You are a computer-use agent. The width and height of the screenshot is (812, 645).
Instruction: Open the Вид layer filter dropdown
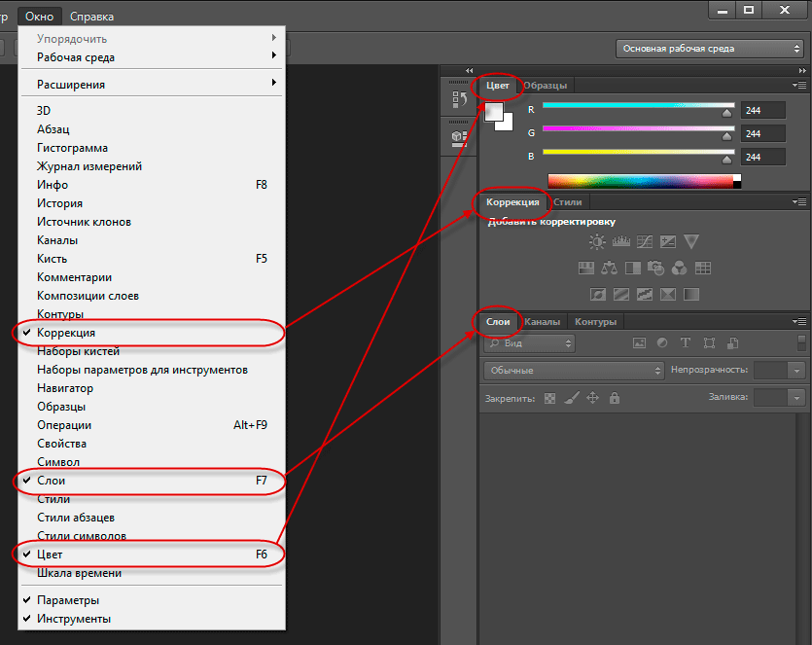[x=530, y=343]
